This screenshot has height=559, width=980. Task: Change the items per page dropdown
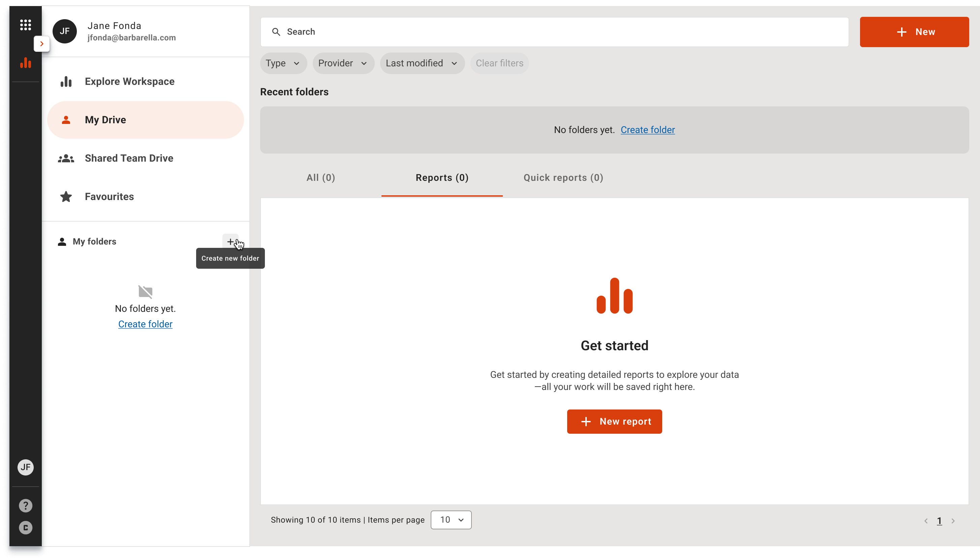[451, 520]
